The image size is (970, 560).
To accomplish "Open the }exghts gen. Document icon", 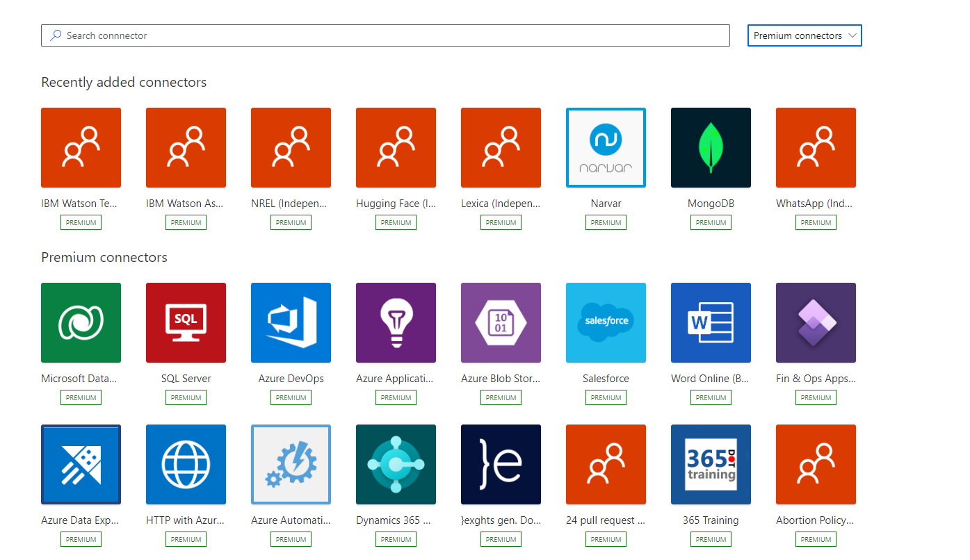I will (x=501, y=464).
